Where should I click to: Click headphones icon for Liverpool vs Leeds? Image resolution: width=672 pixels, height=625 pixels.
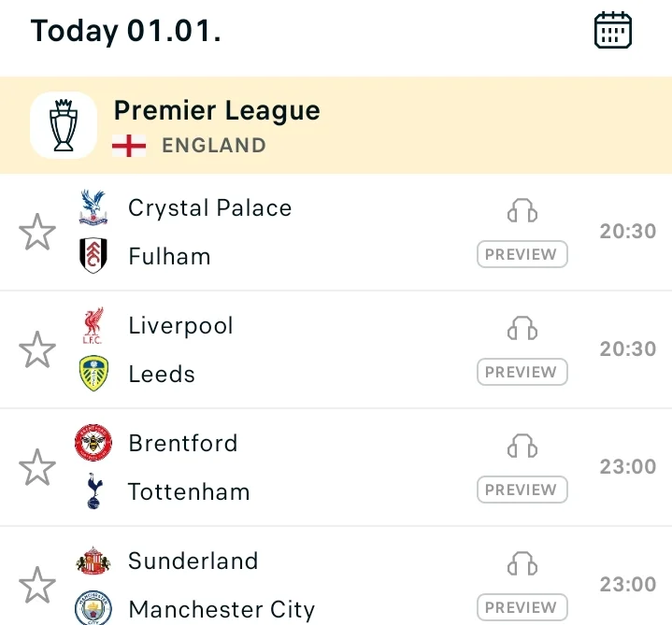click(x=522, y=329)
